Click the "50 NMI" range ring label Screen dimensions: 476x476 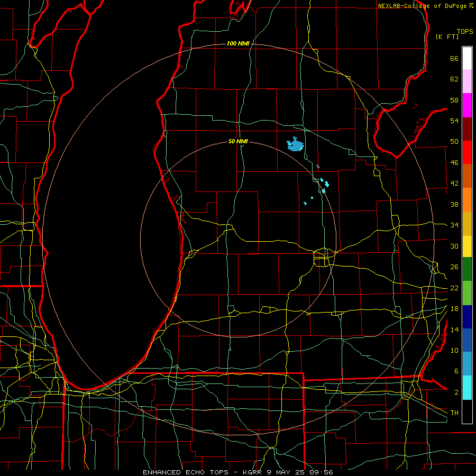pos(238,141)
